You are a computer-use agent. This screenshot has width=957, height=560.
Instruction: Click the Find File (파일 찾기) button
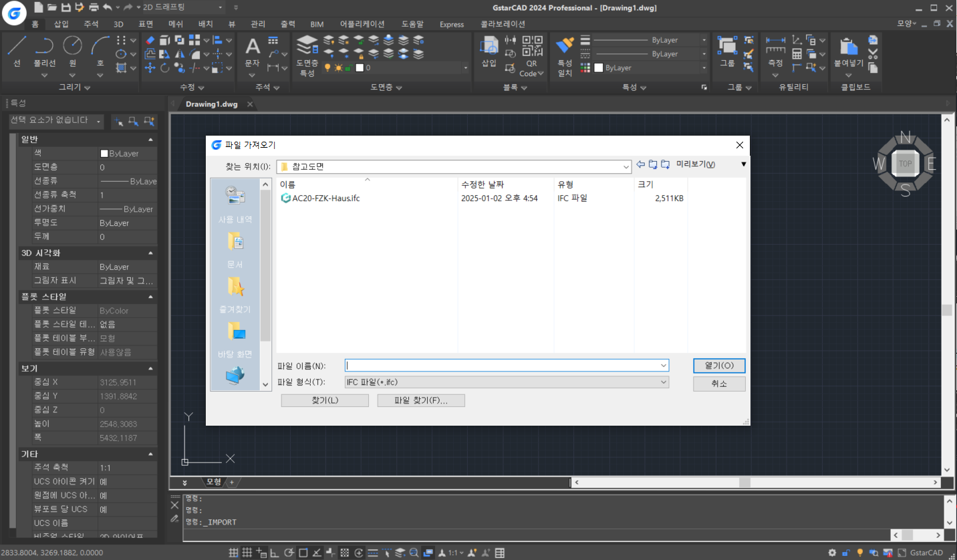(x=420, y=400)
